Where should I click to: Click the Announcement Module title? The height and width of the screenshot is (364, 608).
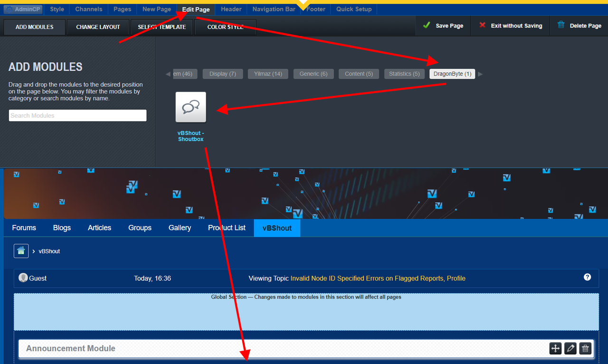pos(71,348)
